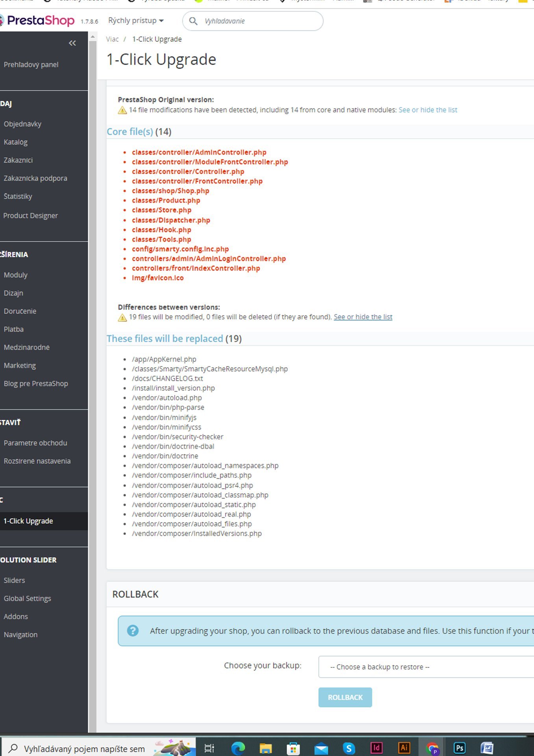Click the /vendor/composer/InstalledVersions.php entry

pos(197,534)
